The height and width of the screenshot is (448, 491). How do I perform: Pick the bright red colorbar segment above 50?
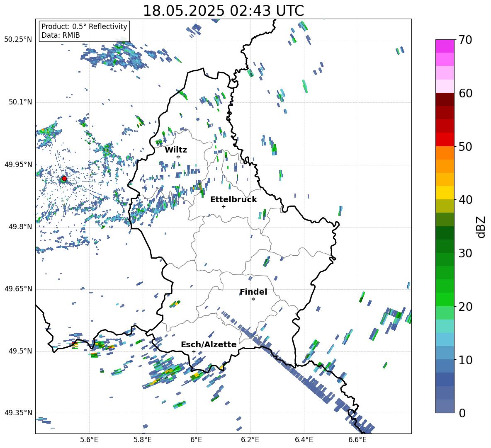click(445, 140)
